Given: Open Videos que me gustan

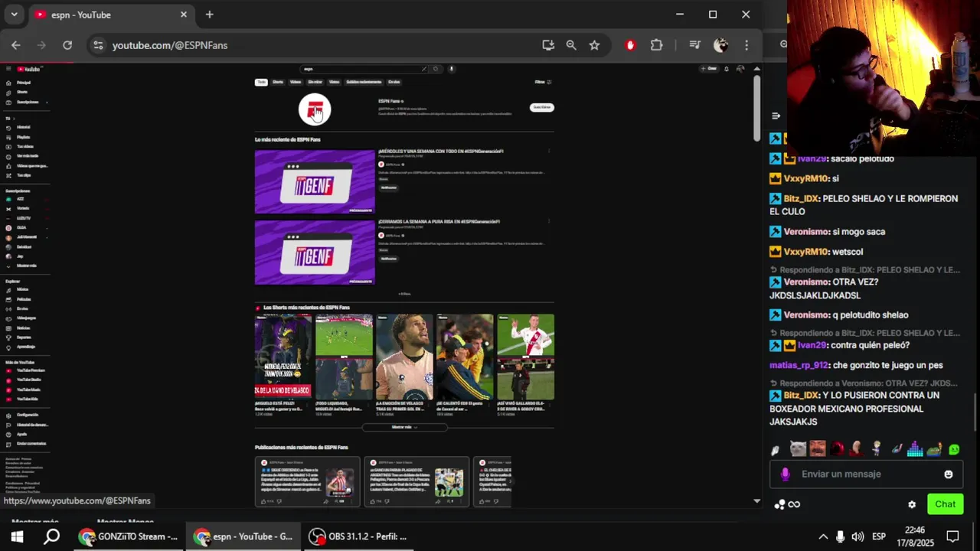Looking at the screenshot, I should coord(31,165).
